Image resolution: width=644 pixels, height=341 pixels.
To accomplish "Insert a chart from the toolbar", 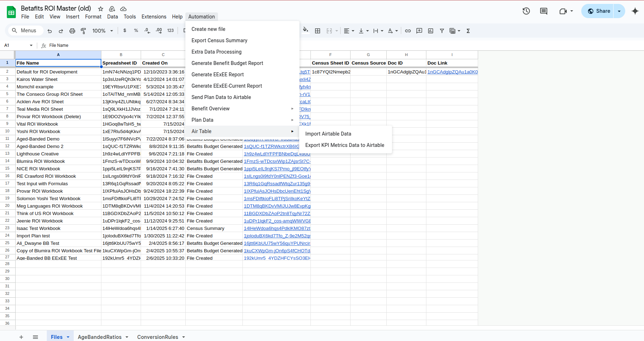I will click(431, 31).
